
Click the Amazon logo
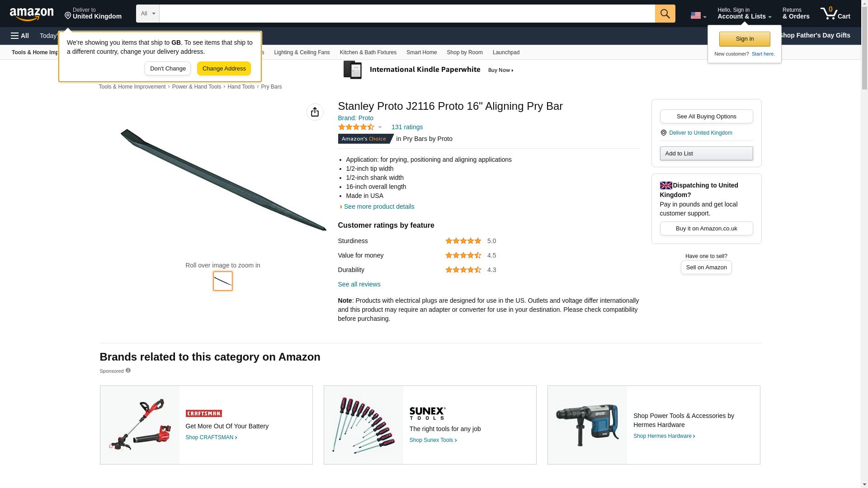32,14
